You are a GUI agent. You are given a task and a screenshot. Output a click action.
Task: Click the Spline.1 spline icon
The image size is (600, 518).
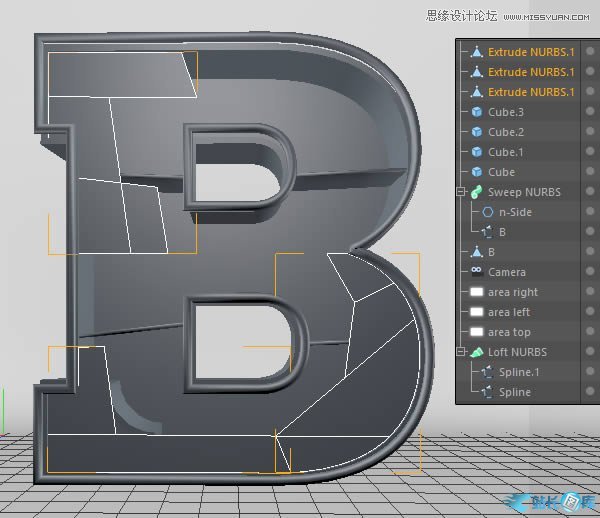point(488,372)
